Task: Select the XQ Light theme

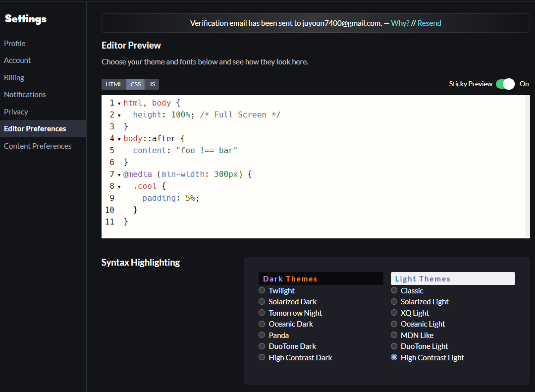Action: (394, 312)
